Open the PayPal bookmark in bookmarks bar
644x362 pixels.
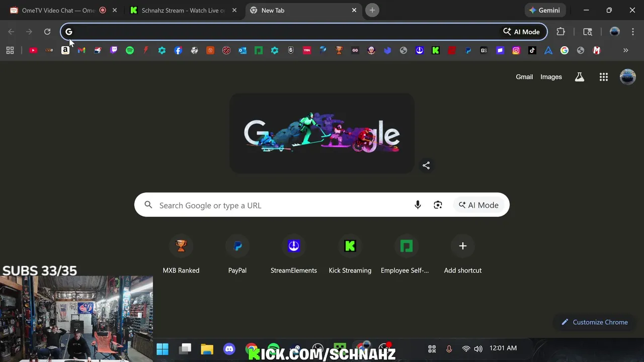[x=468, y=50]
